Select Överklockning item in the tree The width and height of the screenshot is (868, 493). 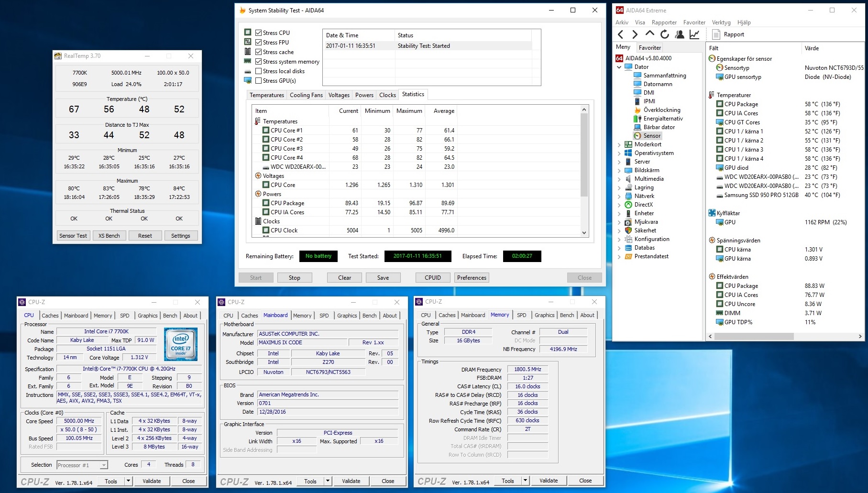pos(662,110)
